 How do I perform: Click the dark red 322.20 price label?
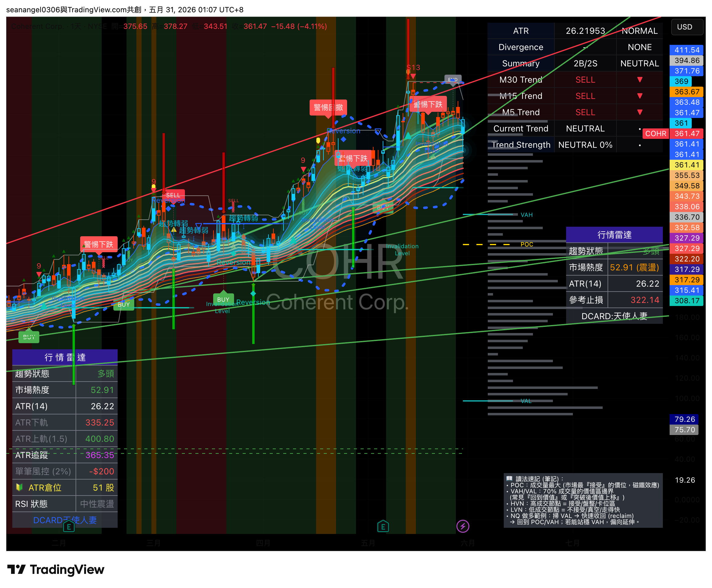(x=687, y=259)
